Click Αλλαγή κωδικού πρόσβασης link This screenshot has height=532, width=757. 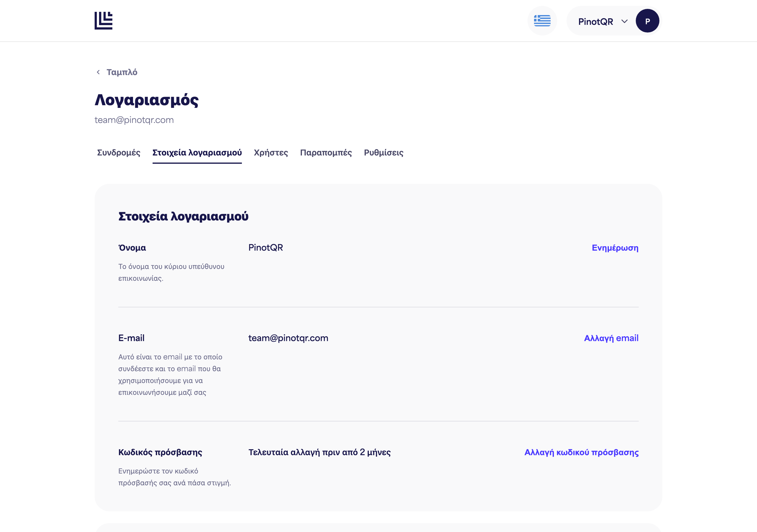click(581, 452)
